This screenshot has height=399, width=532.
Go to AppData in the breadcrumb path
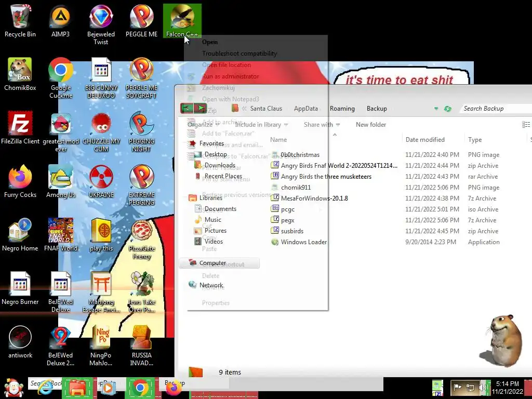click(x=305, y=109)
